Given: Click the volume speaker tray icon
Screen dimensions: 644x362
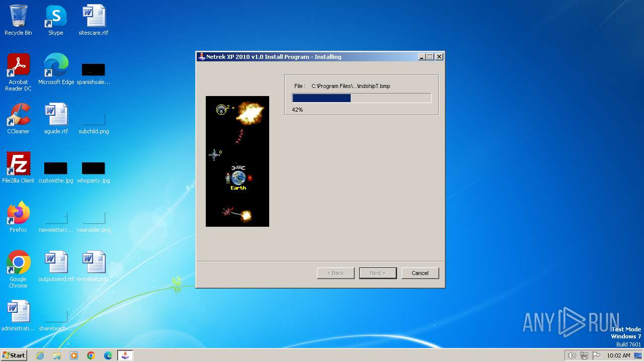Looking at the screenshot, I should coord(572,355).
